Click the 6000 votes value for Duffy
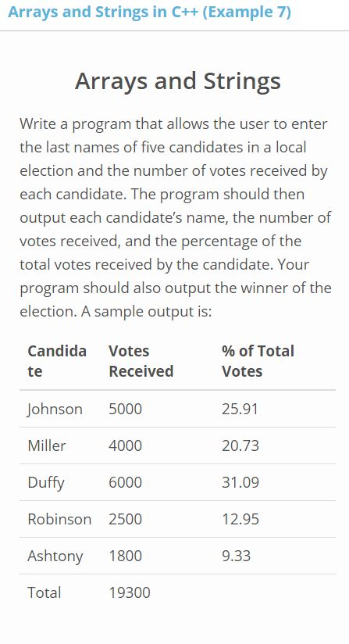Image resolution: width=349 pixels, height=644 pixels. point(126,482)
